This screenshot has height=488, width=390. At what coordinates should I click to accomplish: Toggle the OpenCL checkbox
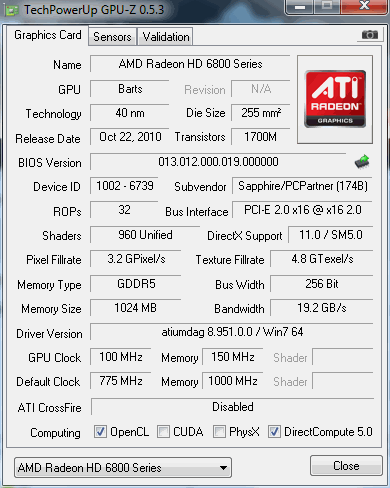[x=100, y=432]
